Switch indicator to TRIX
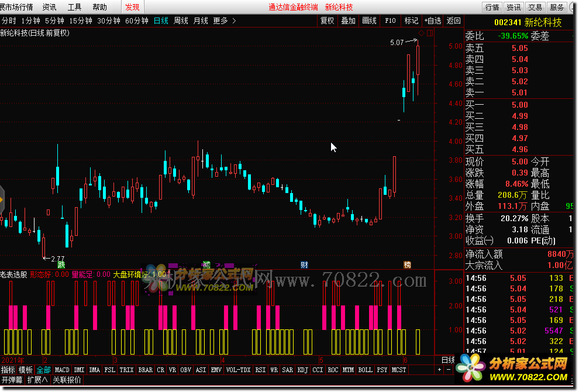Viewport: 579px width, 392px height. coord(126,370)
